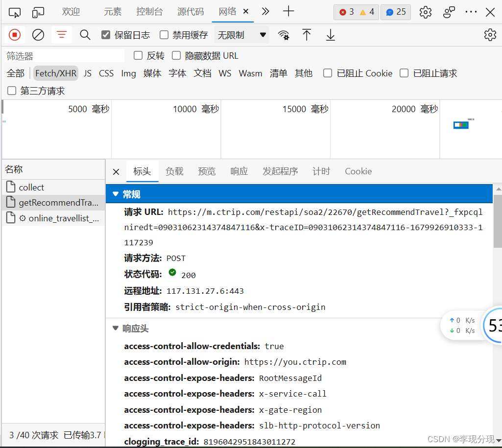Close the 网络 tab
502x448 pixels.
(x=246, y=12)
